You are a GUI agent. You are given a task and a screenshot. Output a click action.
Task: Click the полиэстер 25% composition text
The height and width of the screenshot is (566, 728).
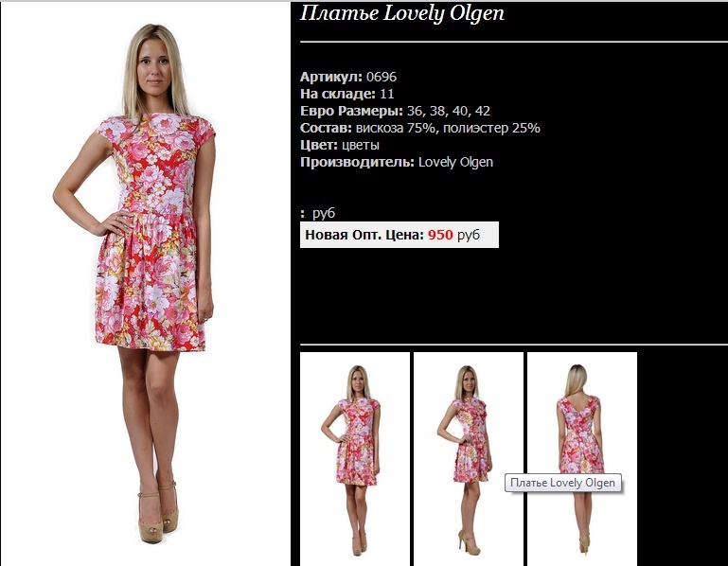click(491, 128)
